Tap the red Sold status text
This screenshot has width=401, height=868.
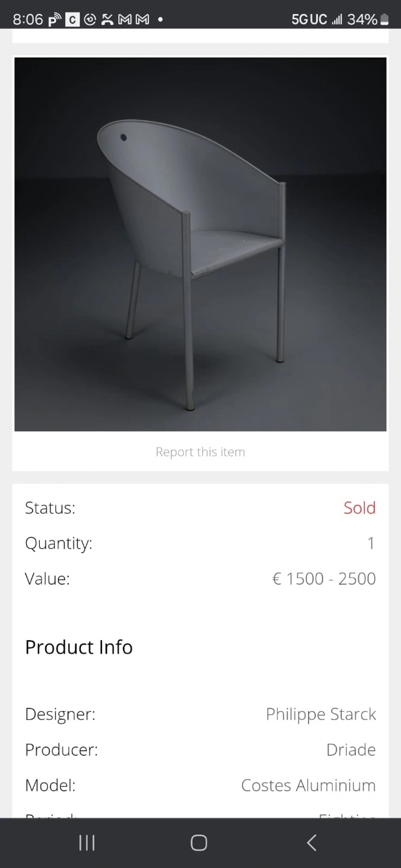tap(359, 508)
